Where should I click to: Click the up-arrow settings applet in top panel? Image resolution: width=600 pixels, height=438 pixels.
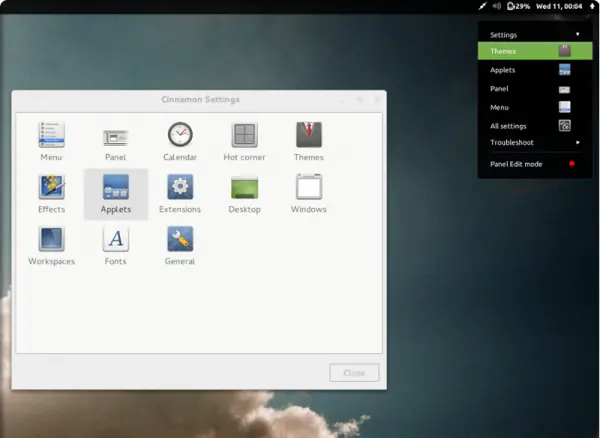[592, 6]
